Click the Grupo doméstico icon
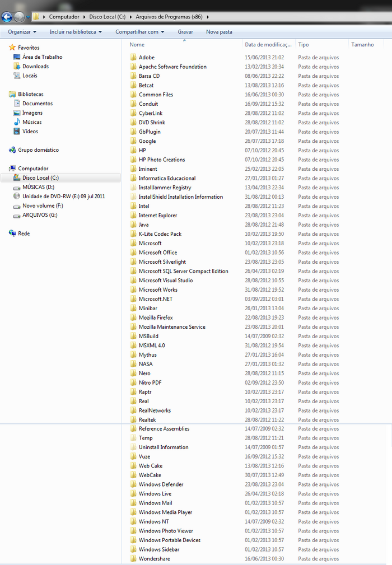The width and height of the screenshot is (392, 565). pos(12,150)
